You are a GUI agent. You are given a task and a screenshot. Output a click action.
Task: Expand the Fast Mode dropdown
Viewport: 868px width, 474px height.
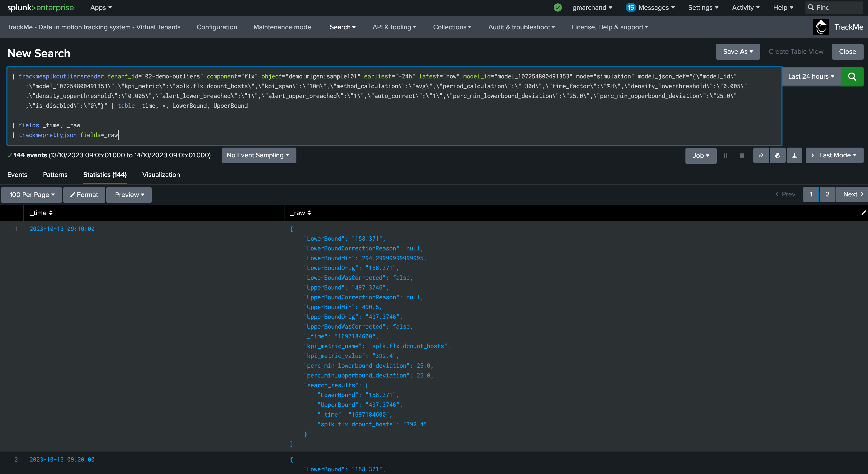(x=834, y=155)
